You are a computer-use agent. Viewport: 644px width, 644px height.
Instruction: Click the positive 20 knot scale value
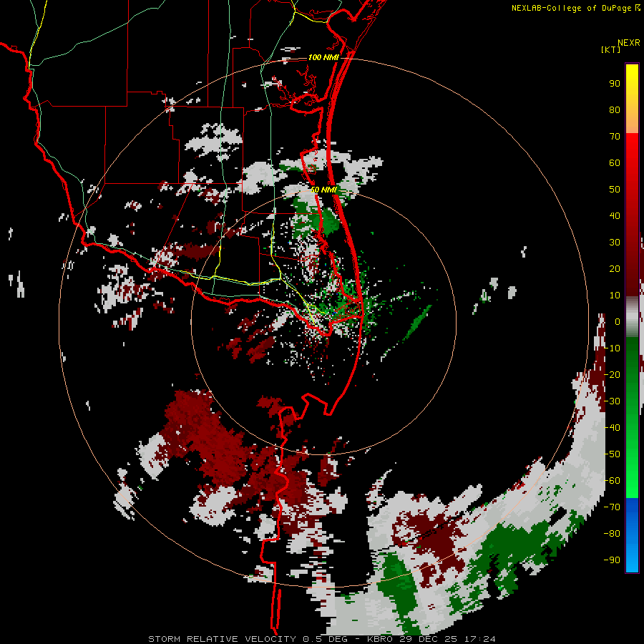[x=615, y=269]
